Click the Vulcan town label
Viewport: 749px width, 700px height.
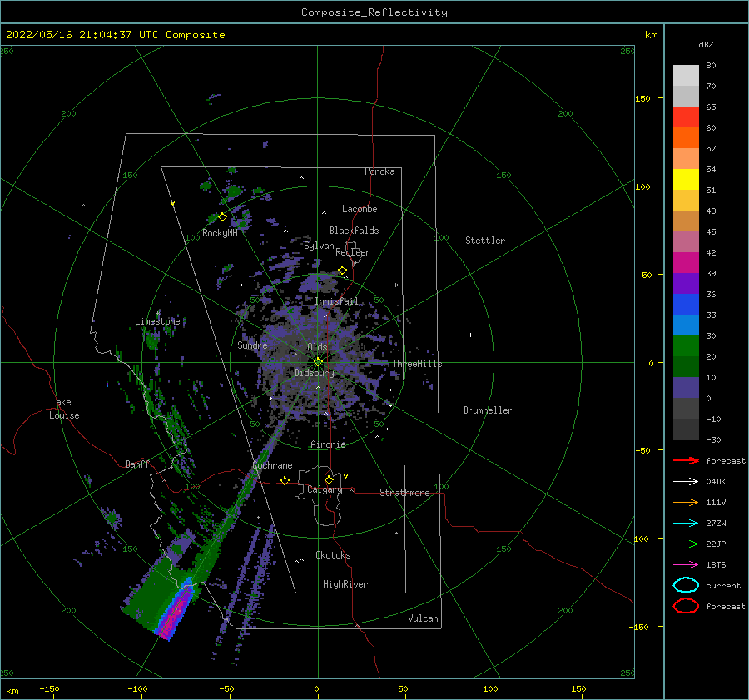tap(423, 618)
